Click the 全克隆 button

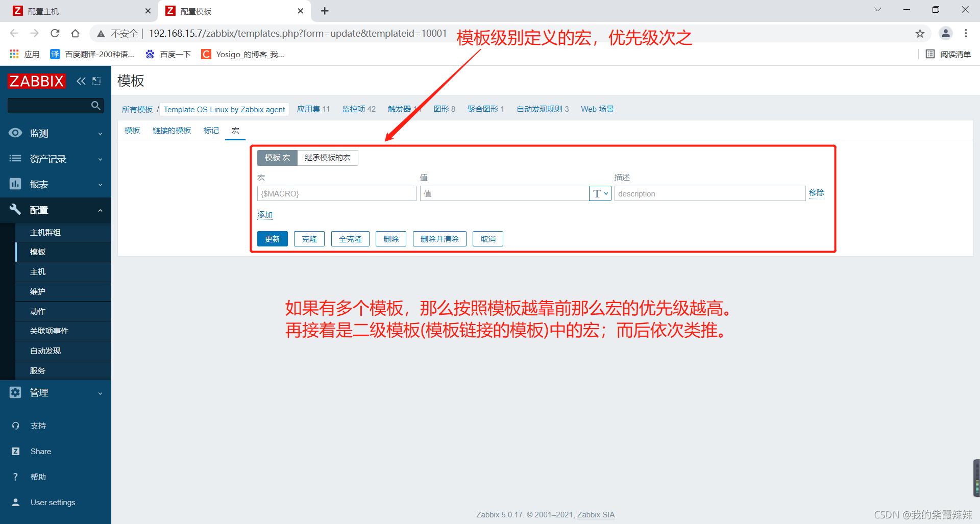[350, 239]
